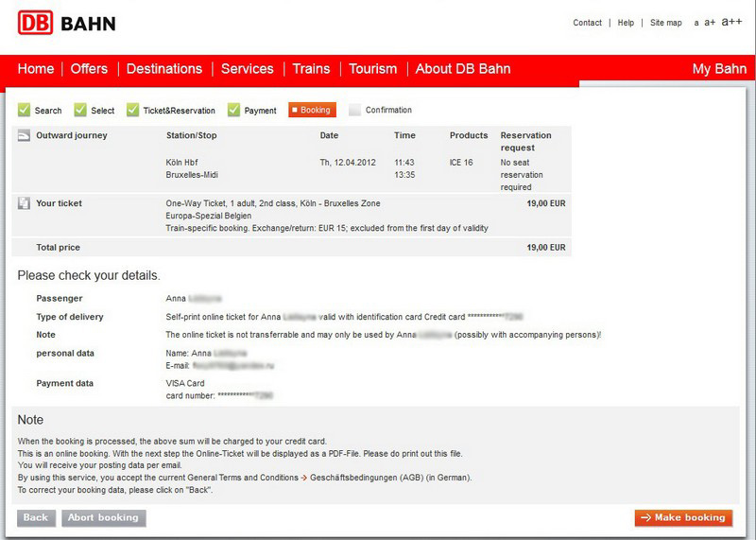This screenshot has width=756, height=540.
Task: Open the Home menu
Action: (x=36, y=68)
